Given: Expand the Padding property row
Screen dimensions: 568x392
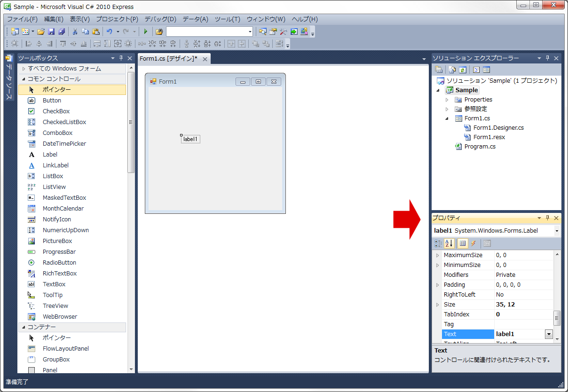Looking at the screenshot, I should (x=438, y=285).
